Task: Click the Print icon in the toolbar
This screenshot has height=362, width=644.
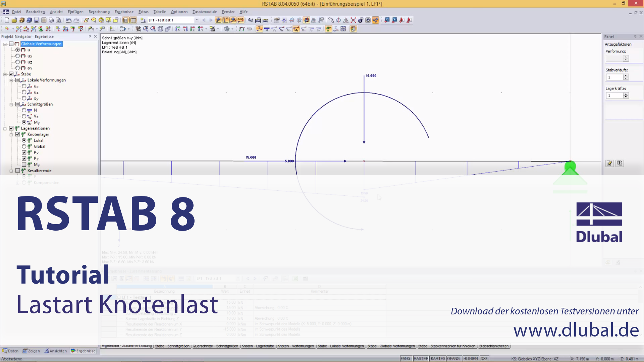Action: pyautogui.click(x=51, y=20)
